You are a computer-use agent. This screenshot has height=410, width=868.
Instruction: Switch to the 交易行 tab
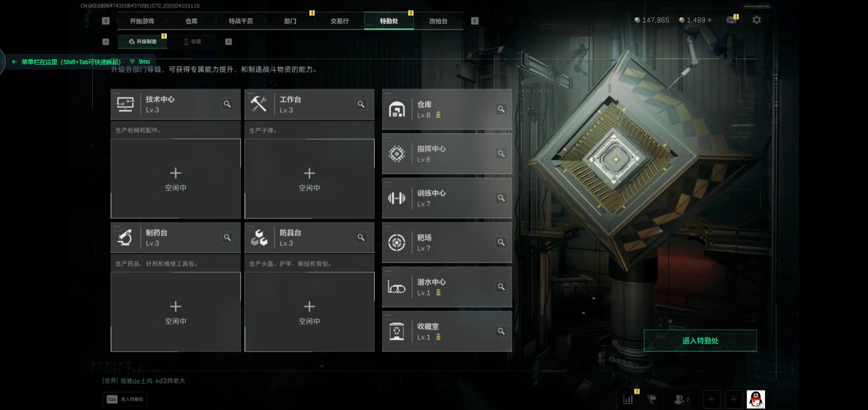point(339,21)
